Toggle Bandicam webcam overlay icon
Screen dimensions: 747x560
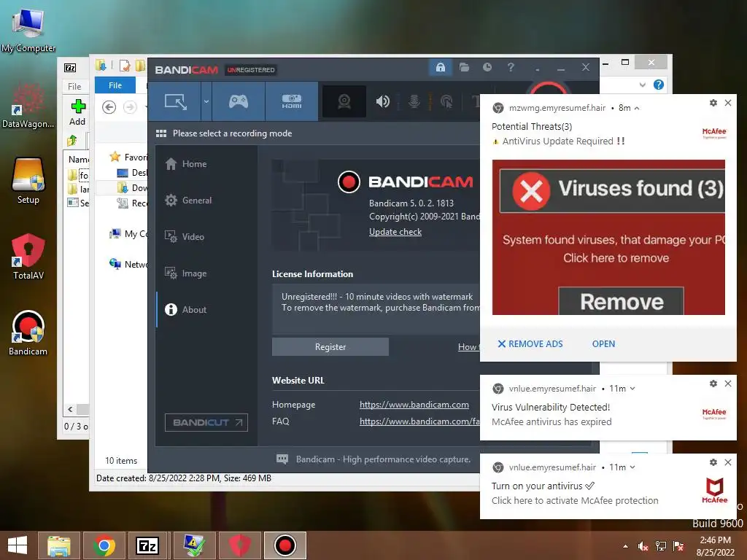344,101
